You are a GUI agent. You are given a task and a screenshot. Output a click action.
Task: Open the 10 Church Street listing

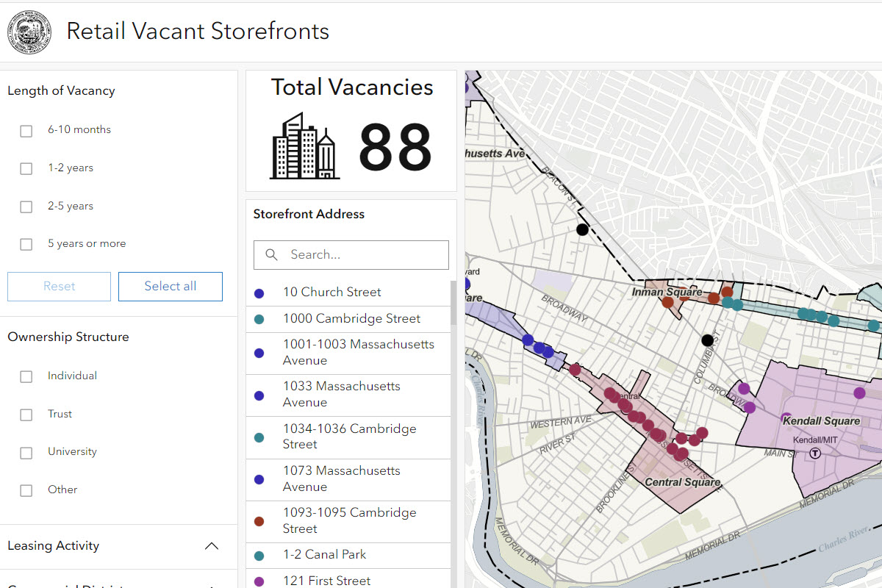332,292
